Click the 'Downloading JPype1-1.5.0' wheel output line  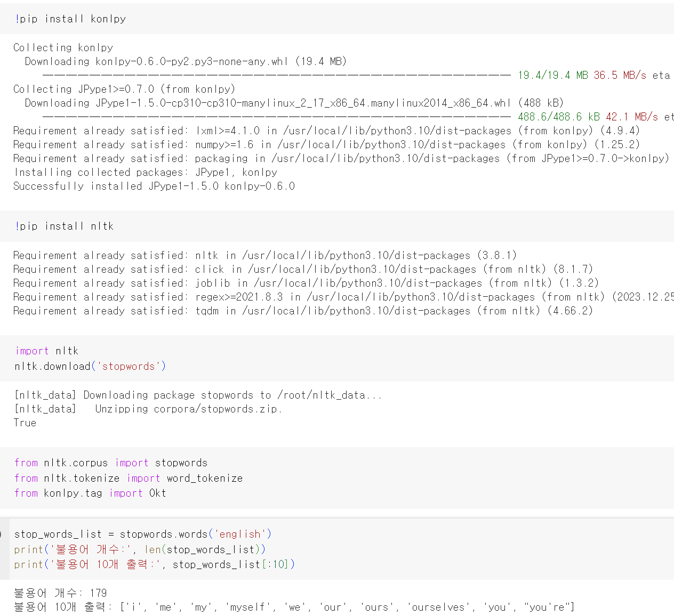click(x=294, y=103)
